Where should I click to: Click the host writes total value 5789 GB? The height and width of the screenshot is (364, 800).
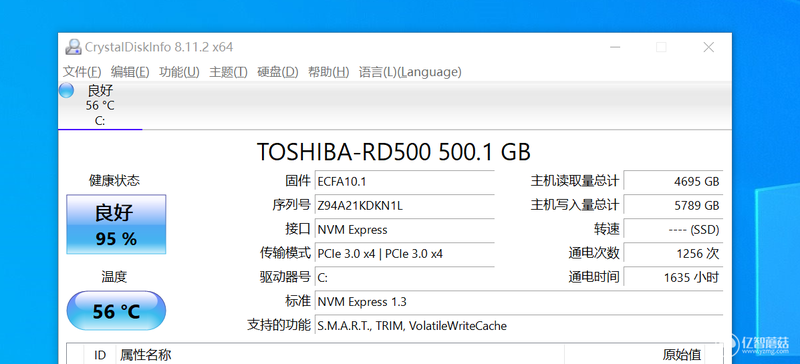[x=673, y=205]
